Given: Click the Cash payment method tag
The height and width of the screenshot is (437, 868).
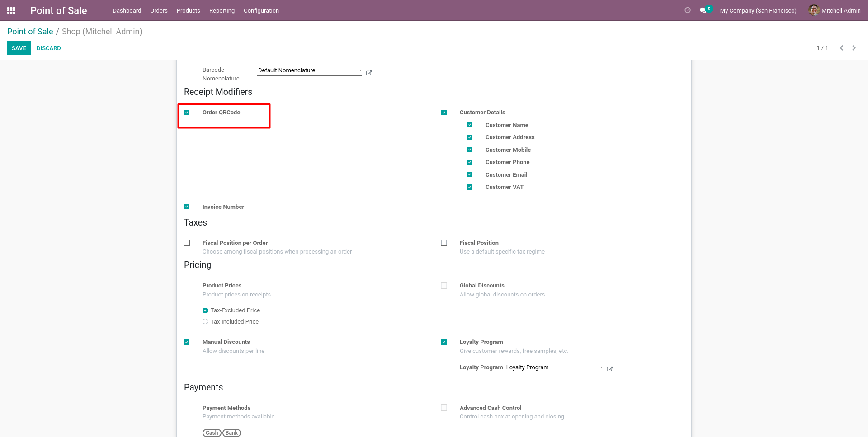Looking at the screenshot, I should tap(212, 433).
